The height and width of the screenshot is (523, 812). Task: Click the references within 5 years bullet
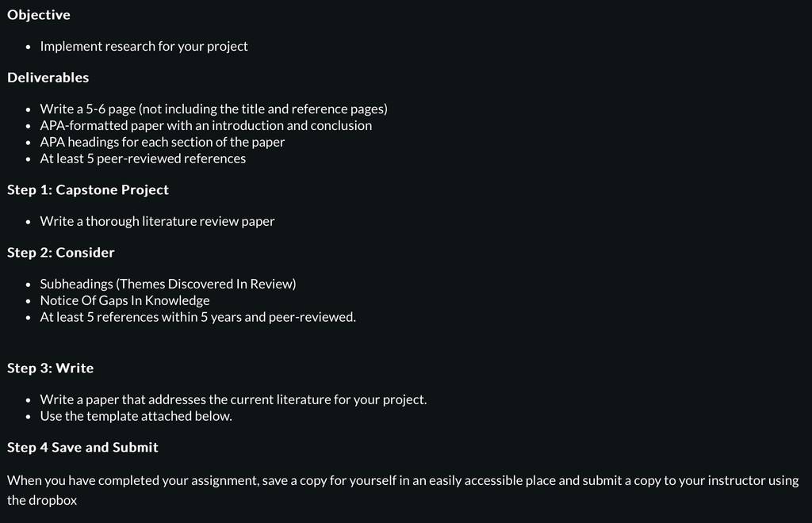tap(198, 317)
